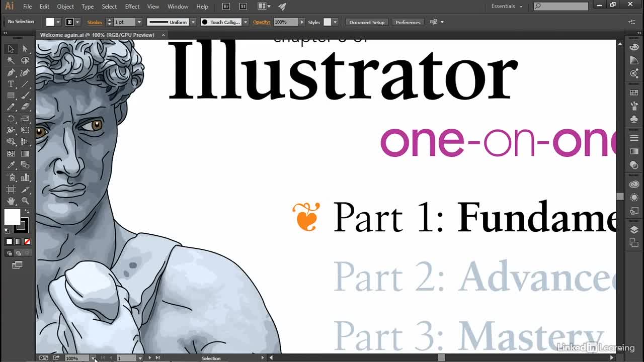Select the Eraser tool
Image resolution: width=644 pixels, height=362 pixels.
pos(25,107)
